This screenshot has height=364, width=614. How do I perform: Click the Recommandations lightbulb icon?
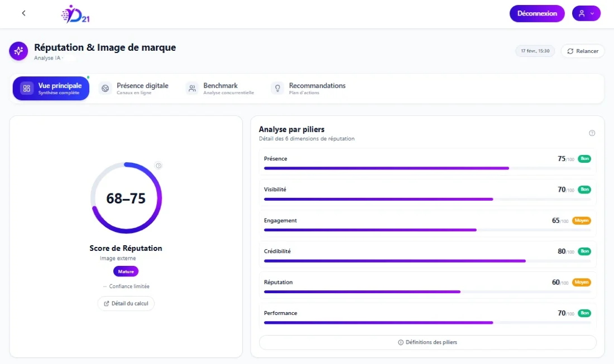point(277,89)
